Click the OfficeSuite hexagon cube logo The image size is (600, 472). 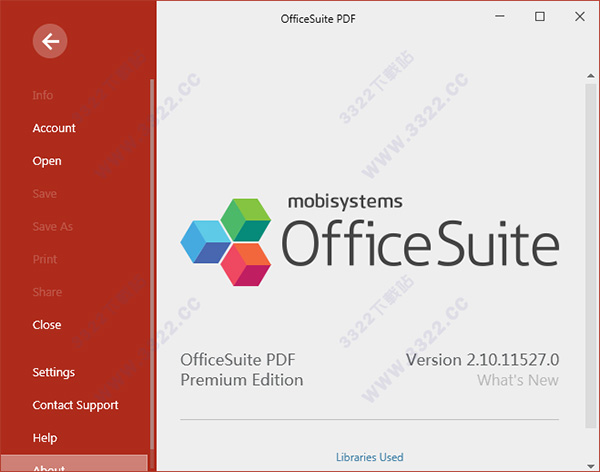[226, 242]
